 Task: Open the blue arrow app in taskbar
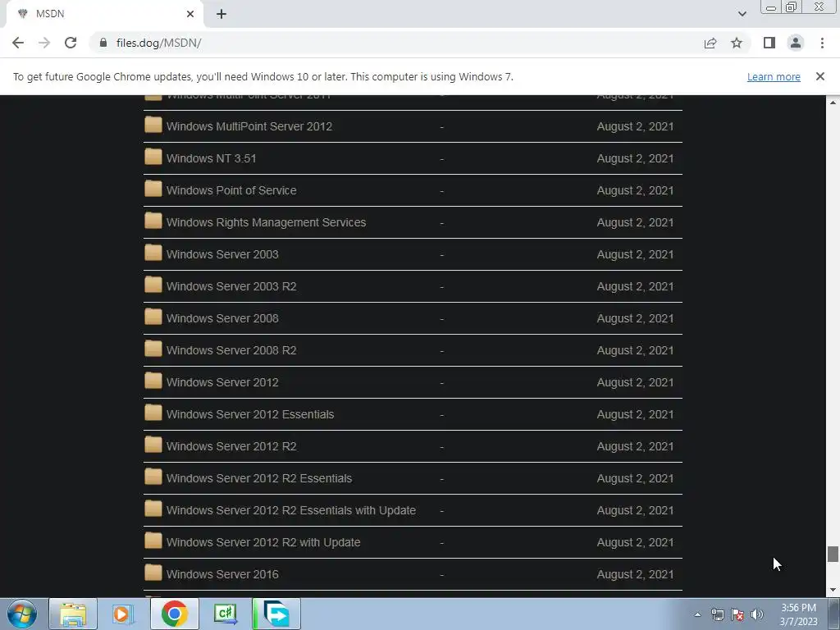pos(276,614)
